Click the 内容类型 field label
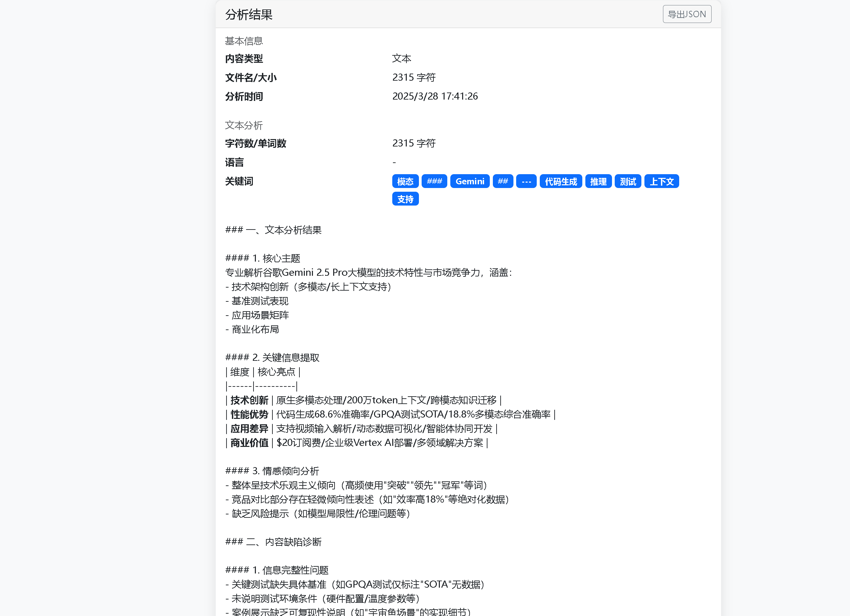Image resolution: width=850 pixels, height=616 pixels. tap(244, 59)
